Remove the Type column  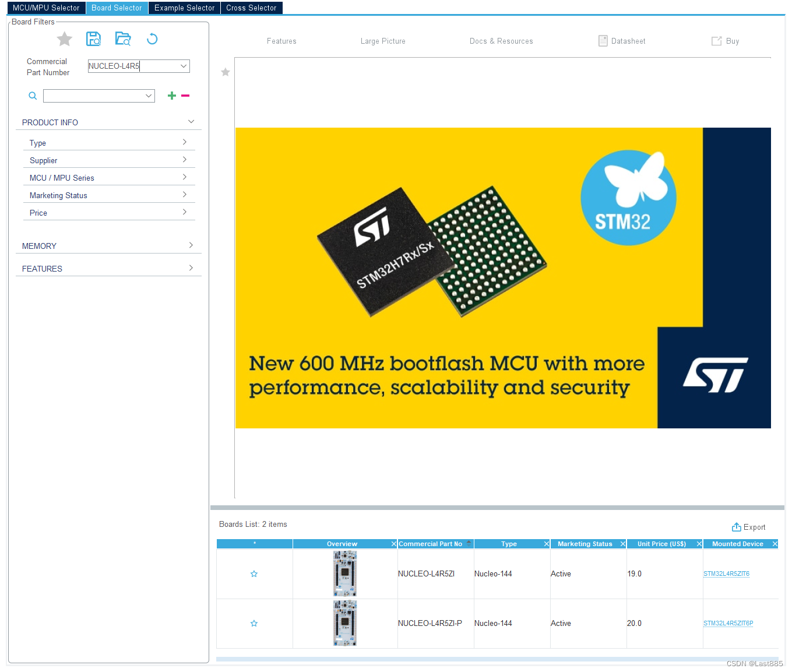547,544
